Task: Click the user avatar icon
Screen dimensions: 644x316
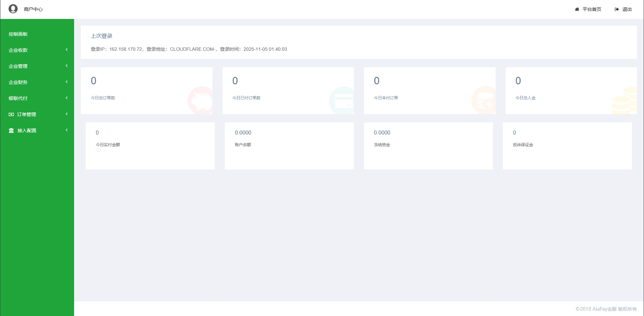Action: (13, 9)
